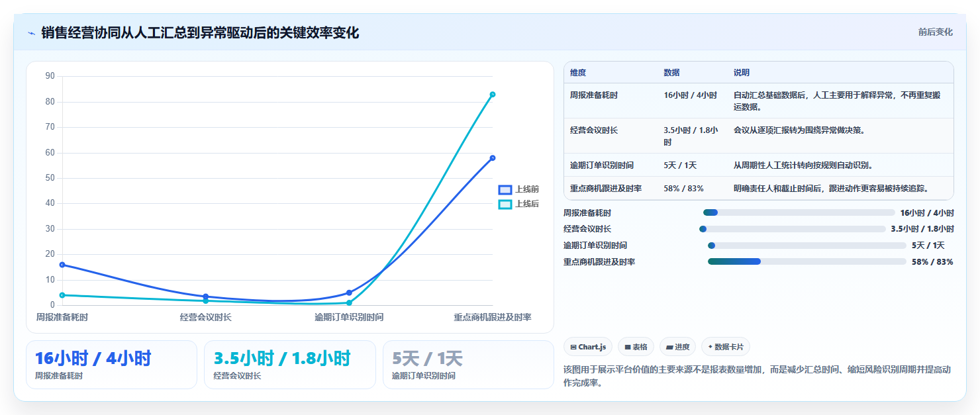980x415 pixels.
Task: Click the footer description starting 该图用于展示
Action: (x=757, y=376)
